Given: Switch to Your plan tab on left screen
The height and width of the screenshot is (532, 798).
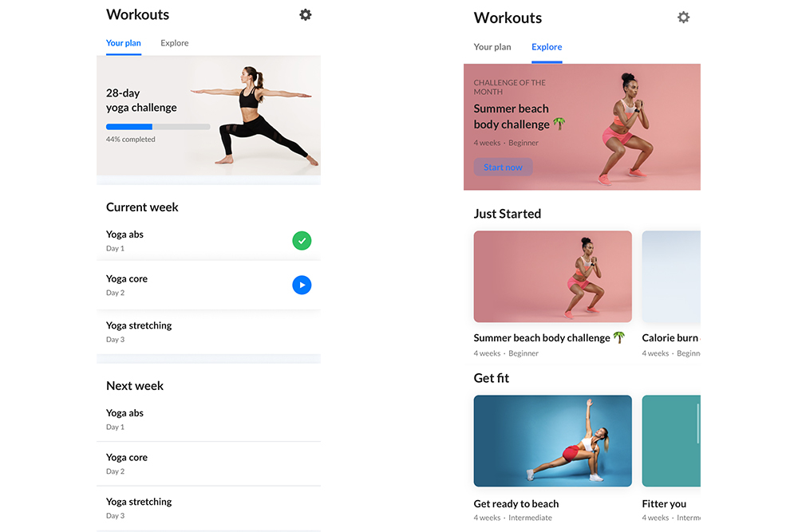Looking at the screenshot, I should coord(123,43).
